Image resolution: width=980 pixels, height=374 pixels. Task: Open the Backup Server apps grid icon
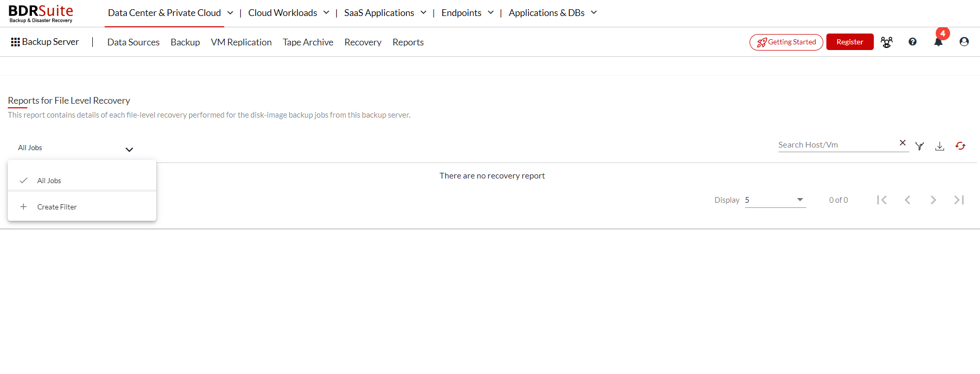(x=15, y=42)
